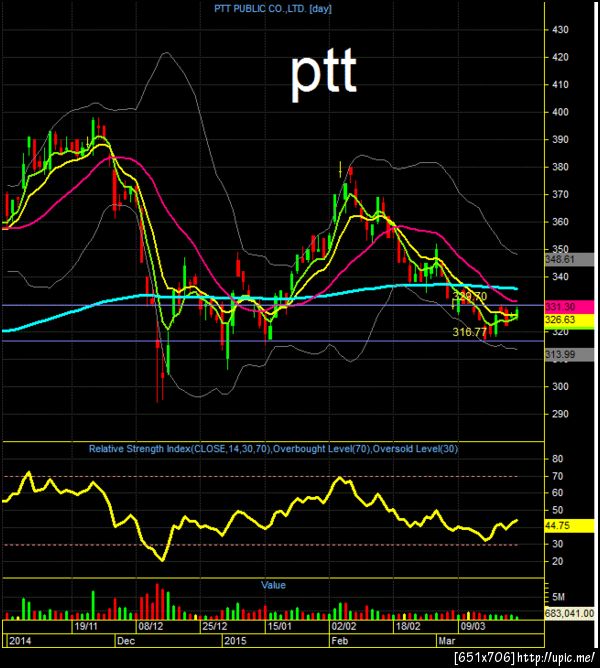The image size is (600, 668).
Task: Select the 09/03 date marker
Action: click(473, 626)
